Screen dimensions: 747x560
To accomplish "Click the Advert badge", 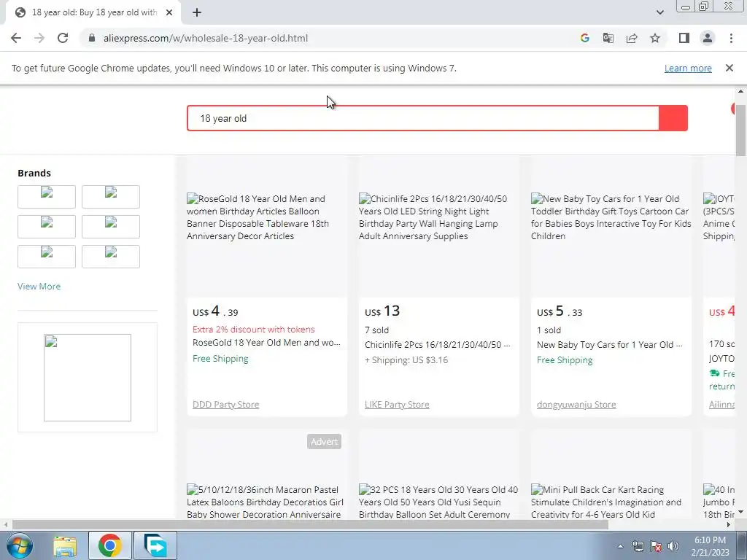I will (x=324, y=441).
